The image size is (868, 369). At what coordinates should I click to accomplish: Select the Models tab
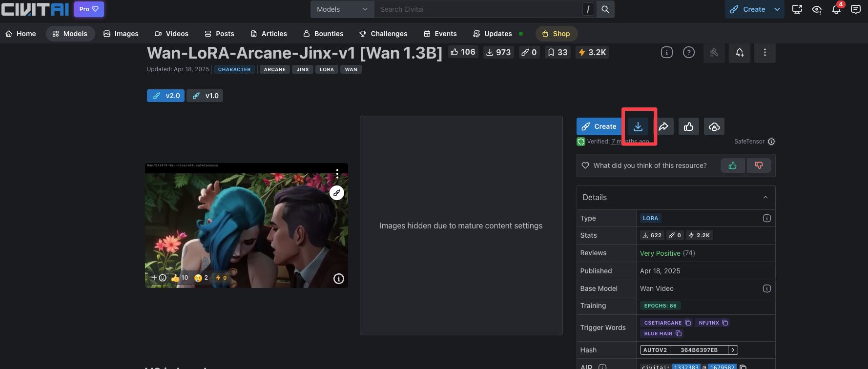tap(70, 34)
